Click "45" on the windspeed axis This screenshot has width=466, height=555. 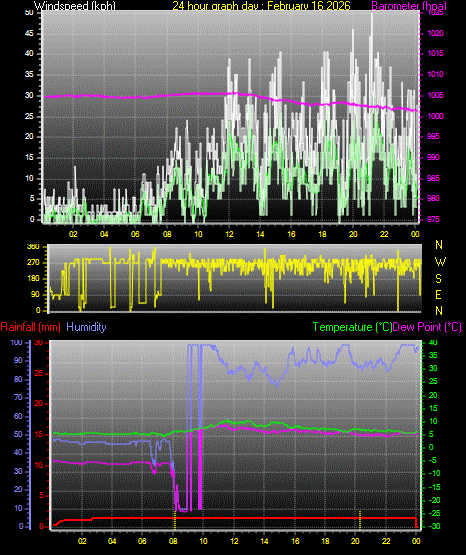pyautogui.click(x=29, y=33)
